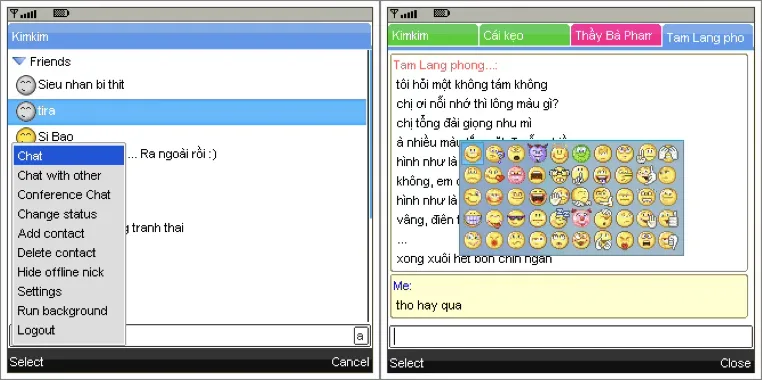Click the 'Me:' sender label
The height and width of the screenshot is (380, 762).
402,286
